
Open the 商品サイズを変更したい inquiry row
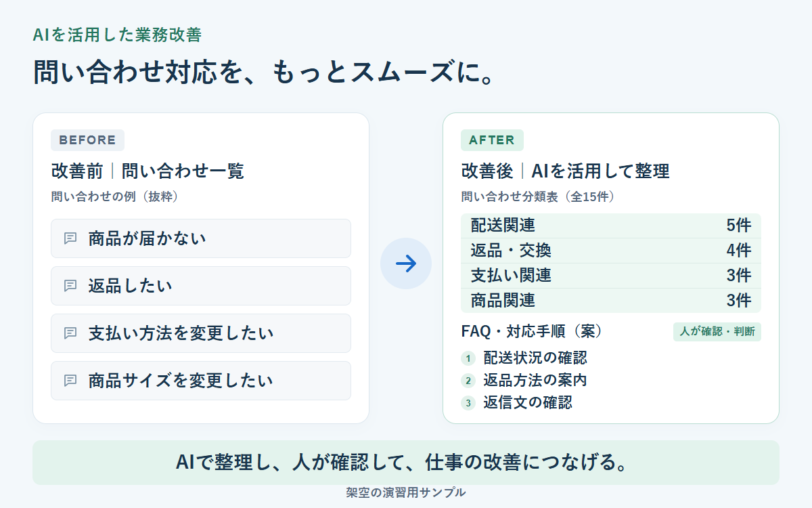(x=201, y=381)
